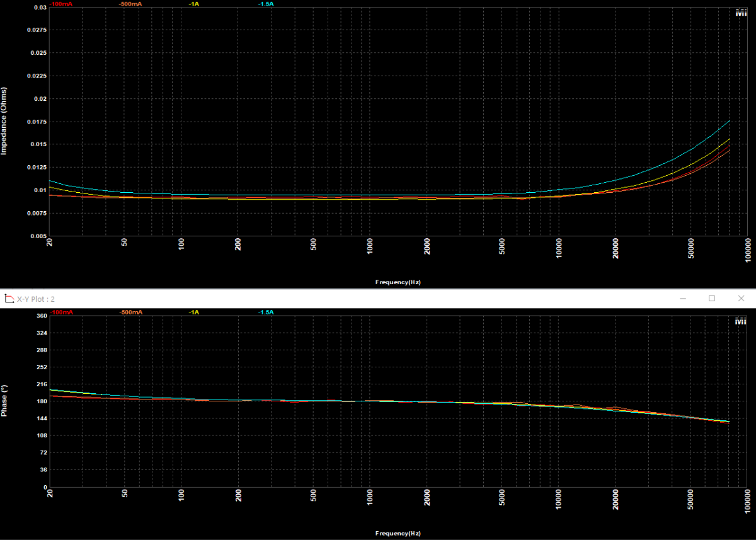Minimize the X-Y Plot : 2 window

click(684, 298)
